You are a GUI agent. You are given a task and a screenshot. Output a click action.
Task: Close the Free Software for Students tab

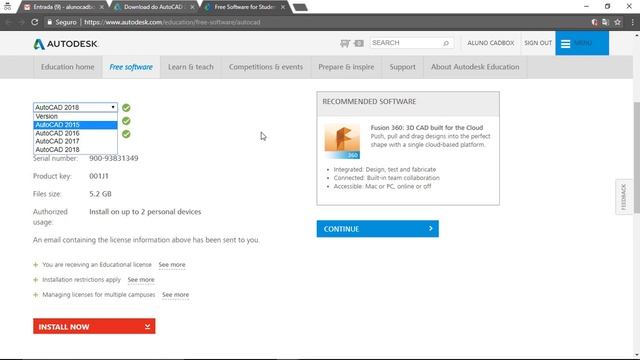pyautogui.click(x=282, y=7)
